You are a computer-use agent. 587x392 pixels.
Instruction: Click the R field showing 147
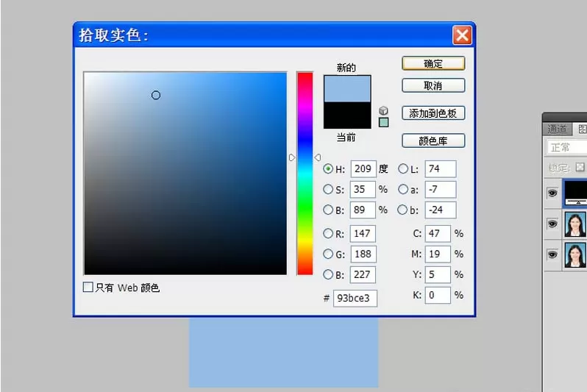[363, 234]
